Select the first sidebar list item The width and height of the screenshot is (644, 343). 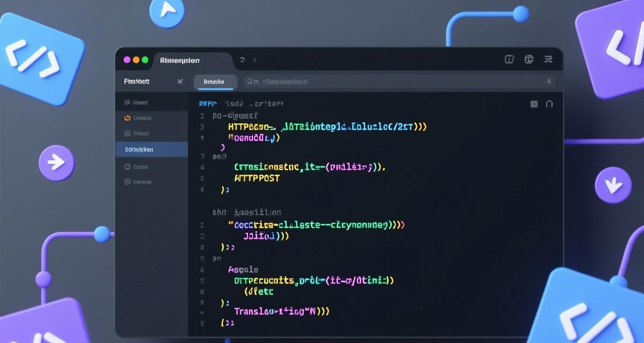pos(151,102)
